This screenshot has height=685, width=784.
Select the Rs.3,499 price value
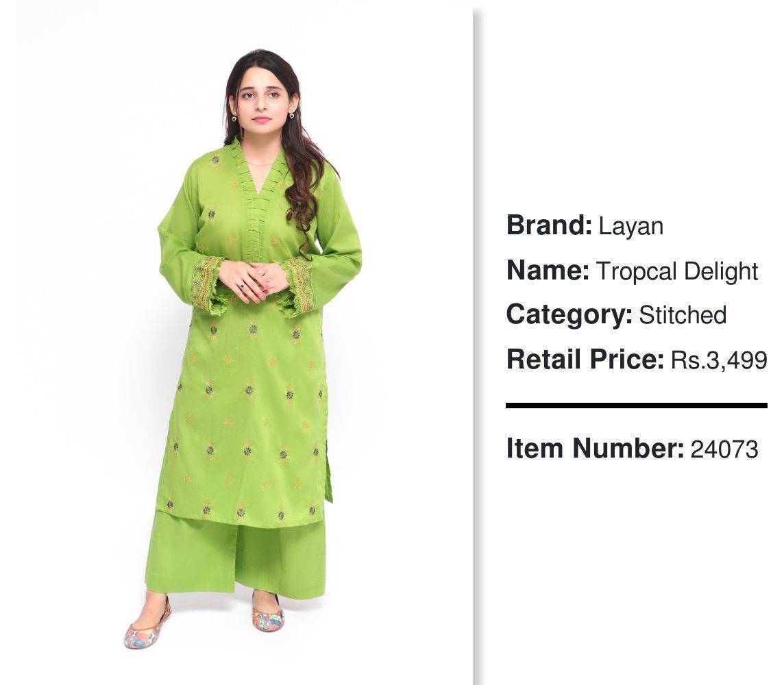tap(719, 361)
